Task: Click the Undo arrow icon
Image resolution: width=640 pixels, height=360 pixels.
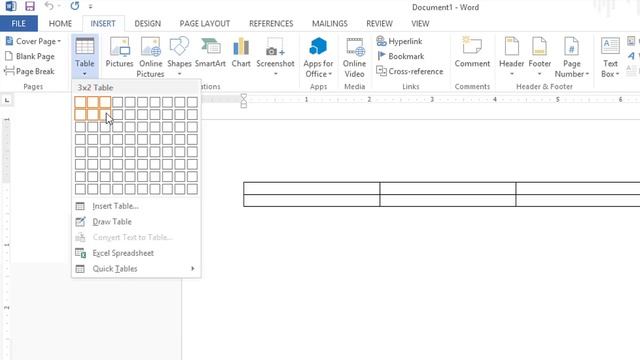Action: point(49,6)
